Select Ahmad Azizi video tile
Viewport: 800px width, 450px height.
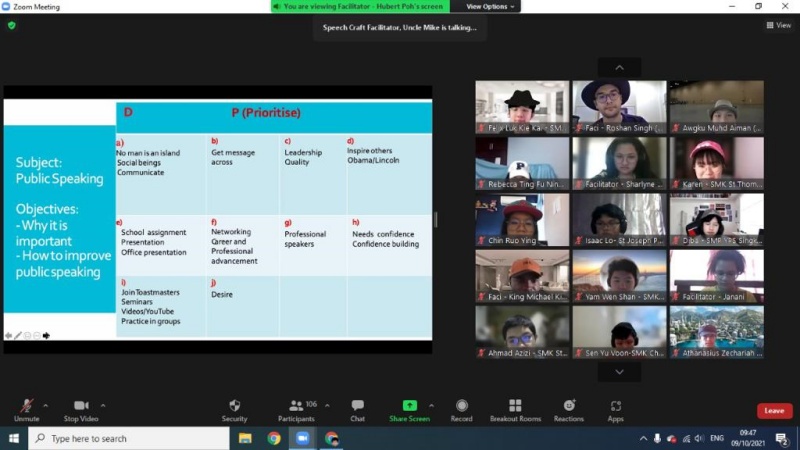522,332
